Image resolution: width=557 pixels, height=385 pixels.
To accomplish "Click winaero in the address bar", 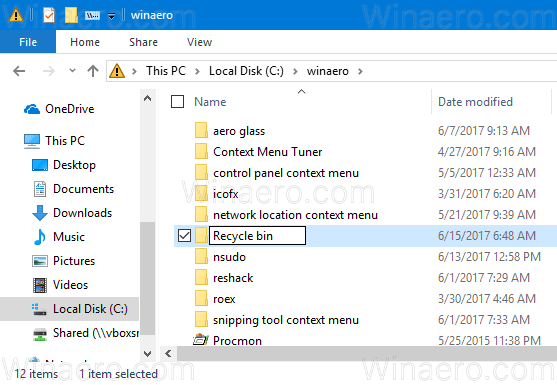I will (328, 71).
